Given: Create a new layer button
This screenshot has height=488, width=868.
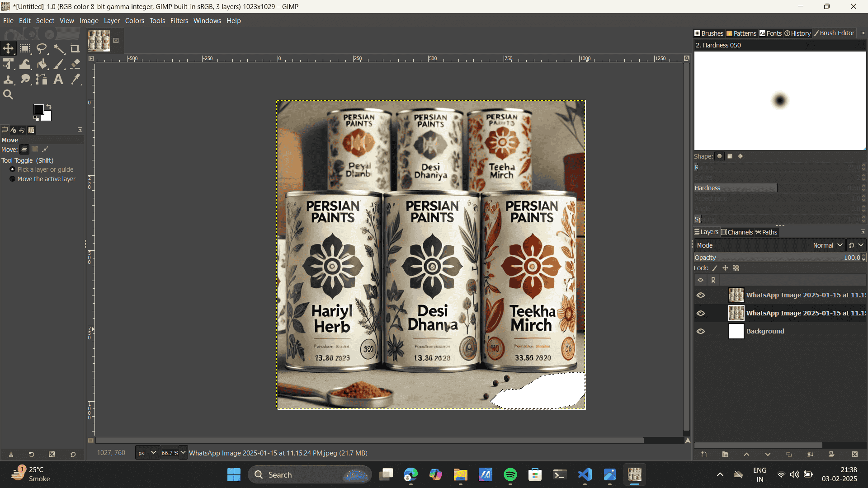Looking at the screenshot, I should (704, 455).
